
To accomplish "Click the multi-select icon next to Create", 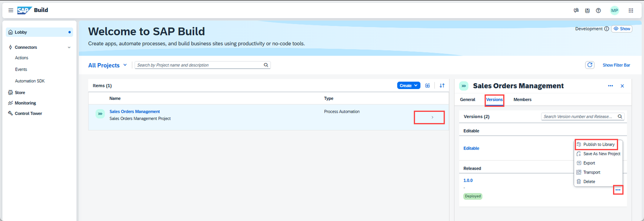I will (428, 85).
